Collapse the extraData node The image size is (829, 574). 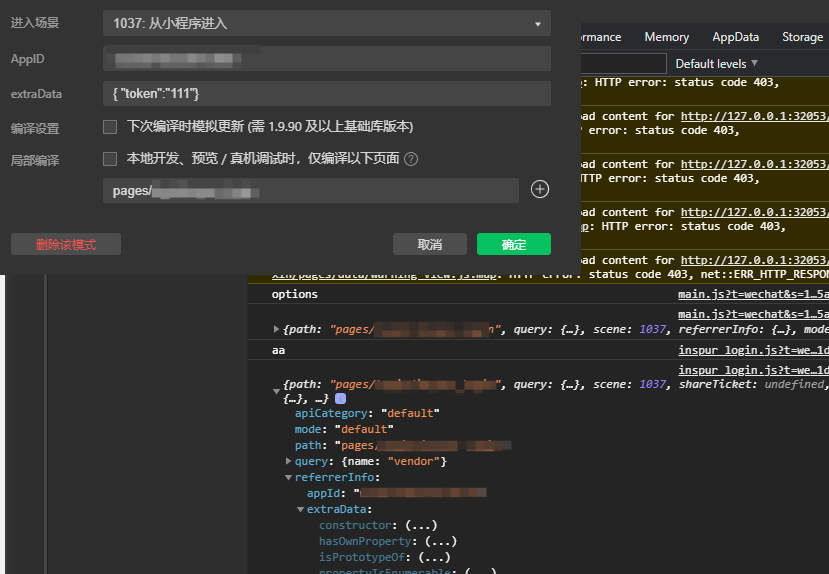(x=300, y=510)
